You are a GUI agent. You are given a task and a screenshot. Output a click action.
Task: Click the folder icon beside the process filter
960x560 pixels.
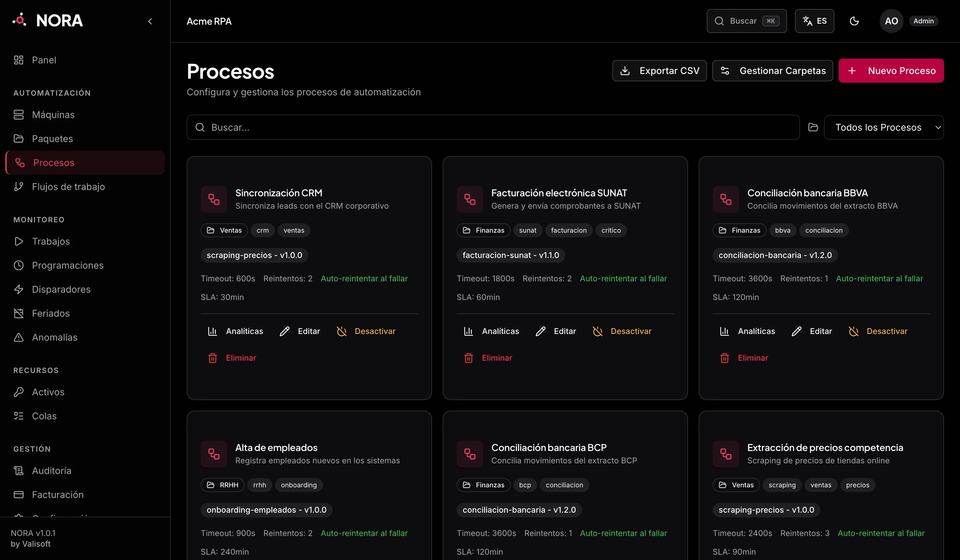coord(813,127)
